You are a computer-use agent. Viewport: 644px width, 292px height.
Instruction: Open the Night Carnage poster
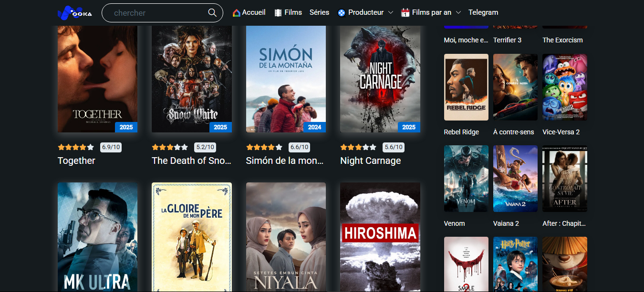click(x=380, y=79)
